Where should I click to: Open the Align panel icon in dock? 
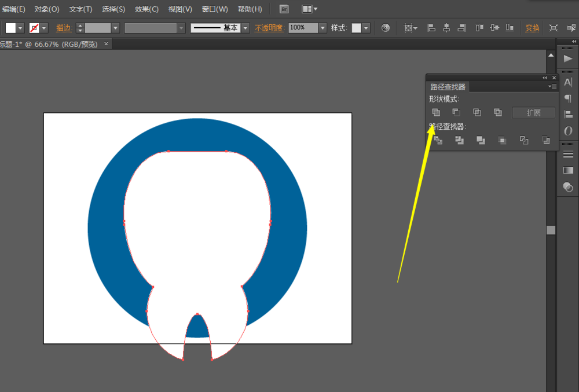click(568, 115)
